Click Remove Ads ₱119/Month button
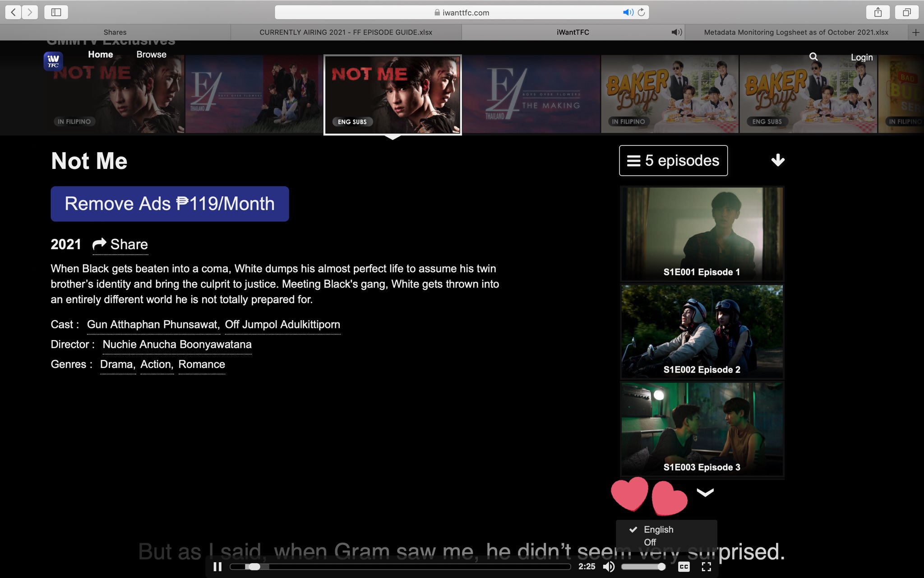Screen dimensions: 924x578 (170, 204)
